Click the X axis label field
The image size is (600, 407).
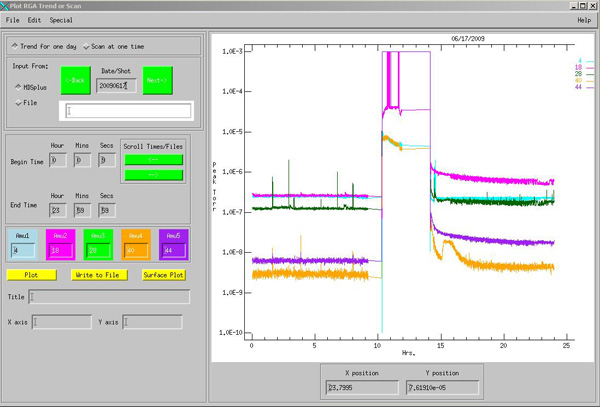click(x=62, y=322)
